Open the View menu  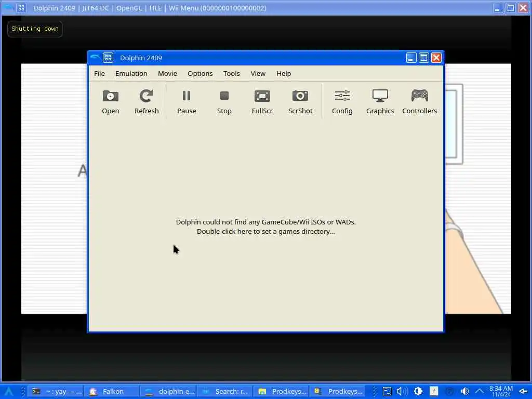tap(258, 74)
